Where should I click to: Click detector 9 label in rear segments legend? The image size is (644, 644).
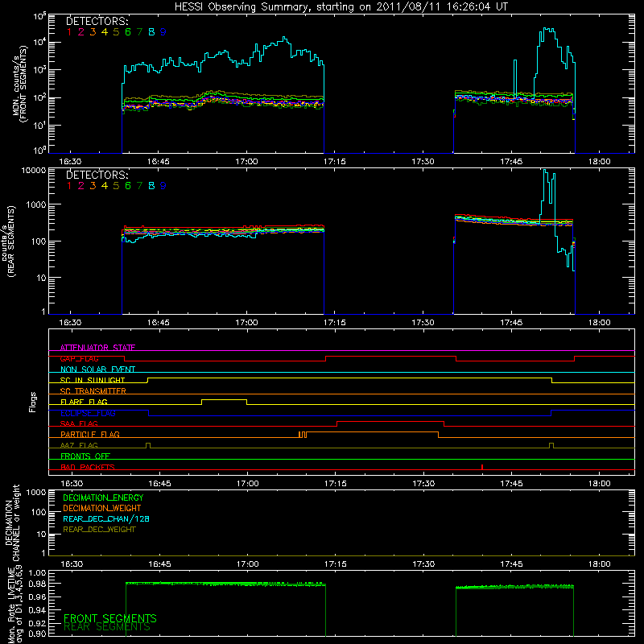(163, 186)
